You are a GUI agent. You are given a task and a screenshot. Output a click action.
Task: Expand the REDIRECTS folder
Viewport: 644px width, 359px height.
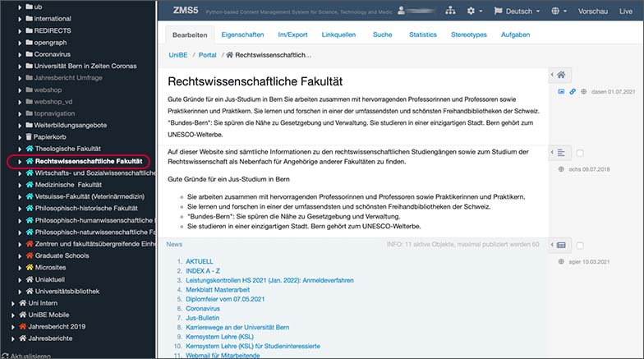coord(20,31)
